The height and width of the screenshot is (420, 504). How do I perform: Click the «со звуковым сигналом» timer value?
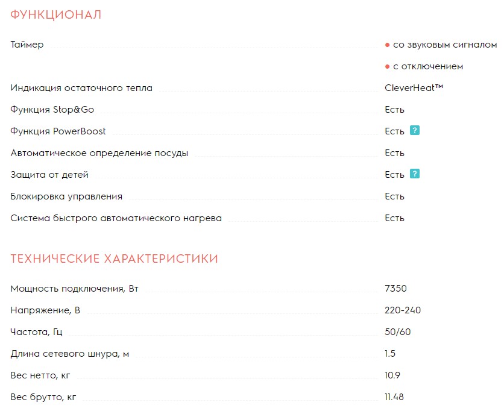click(x=444, y=45)
